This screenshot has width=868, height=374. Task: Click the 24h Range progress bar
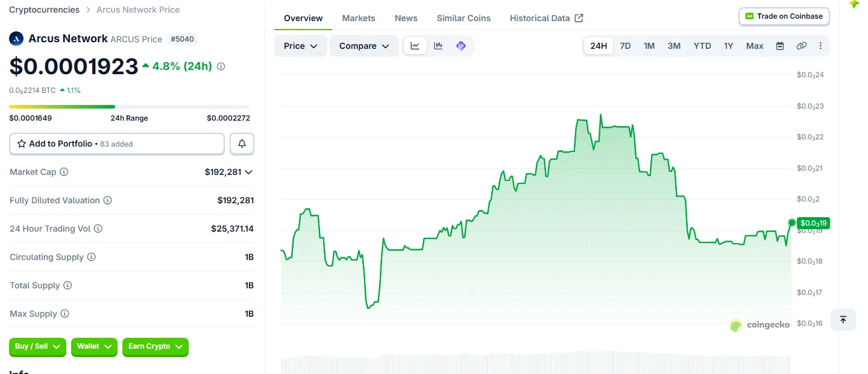coord(130,107)
